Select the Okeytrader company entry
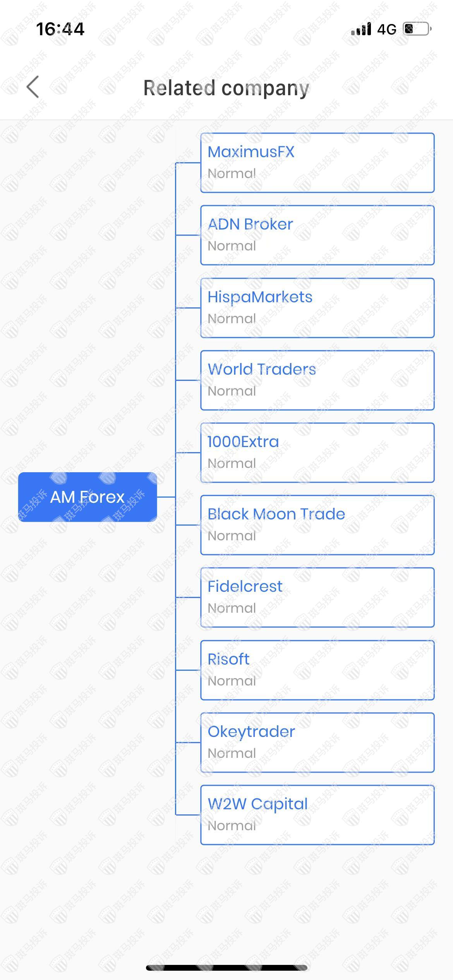This screenshot has width=453, height=980. coord(317,742)
